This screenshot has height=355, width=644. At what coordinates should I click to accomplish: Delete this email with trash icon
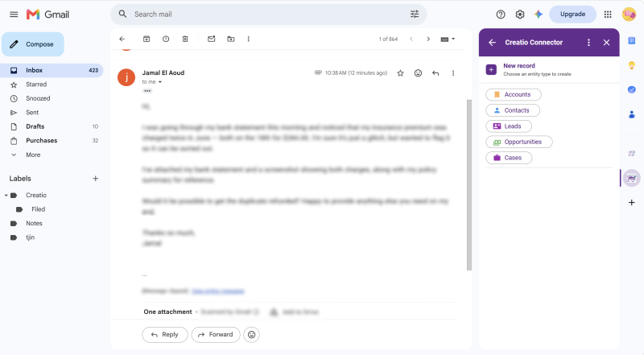pyautogui.click(x=185, y=39)
